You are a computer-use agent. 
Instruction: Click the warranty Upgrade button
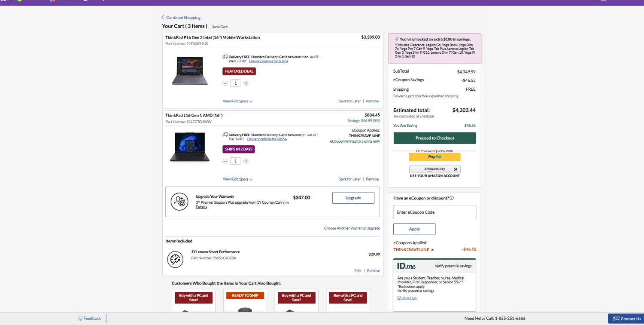(353, 198)
